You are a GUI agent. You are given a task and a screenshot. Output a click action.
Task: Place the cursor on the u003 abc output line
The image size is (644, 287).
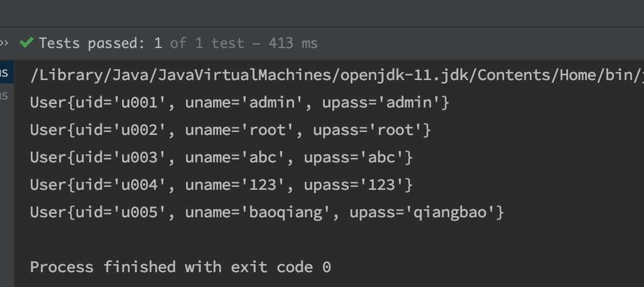pos(222,158)
